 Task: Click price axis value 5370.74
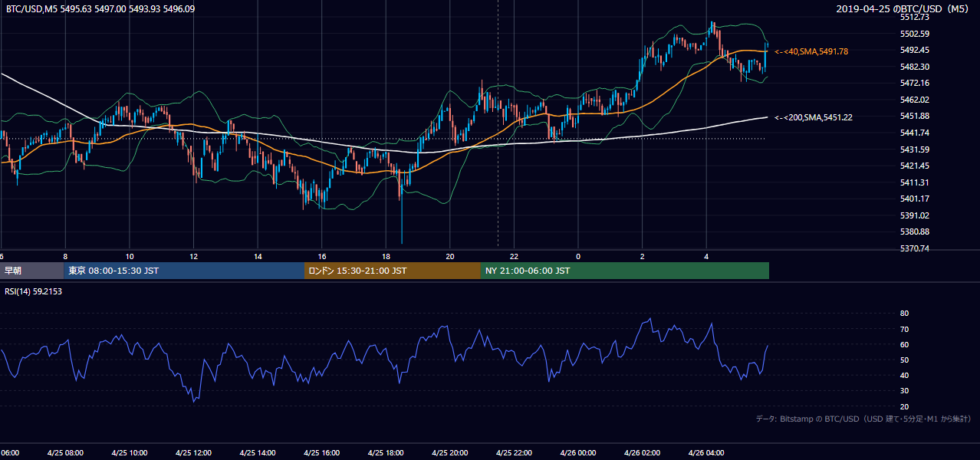point(915,248)
